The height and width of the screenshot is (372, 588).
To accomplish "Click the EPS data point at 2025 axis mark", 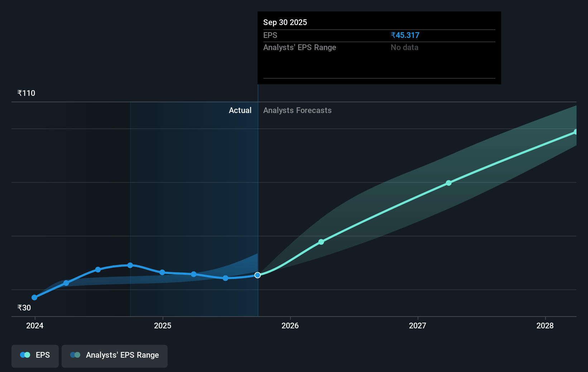I will 162,273.
